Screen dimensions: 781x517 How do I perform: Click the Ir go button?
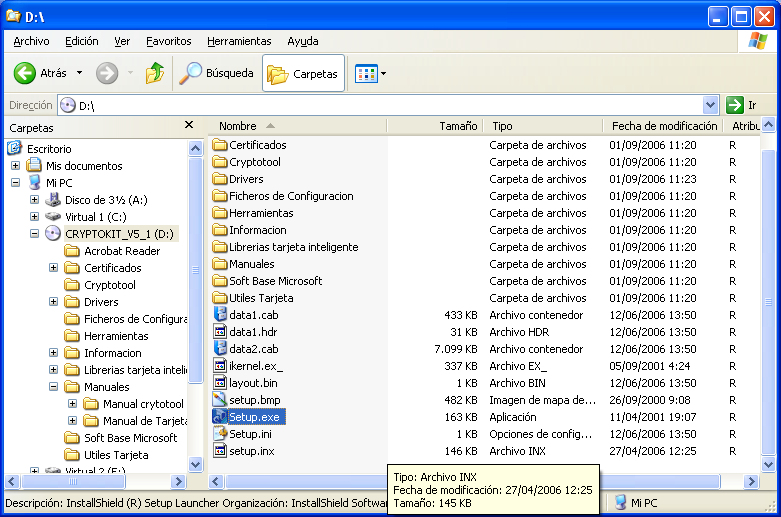point(741,105)
